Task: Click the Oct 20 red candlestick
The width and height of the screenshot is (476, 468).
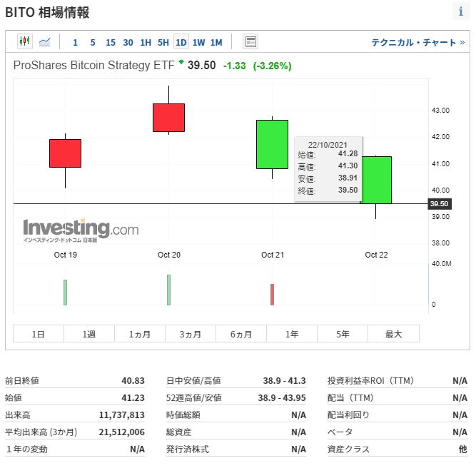Action: point(169,118)
